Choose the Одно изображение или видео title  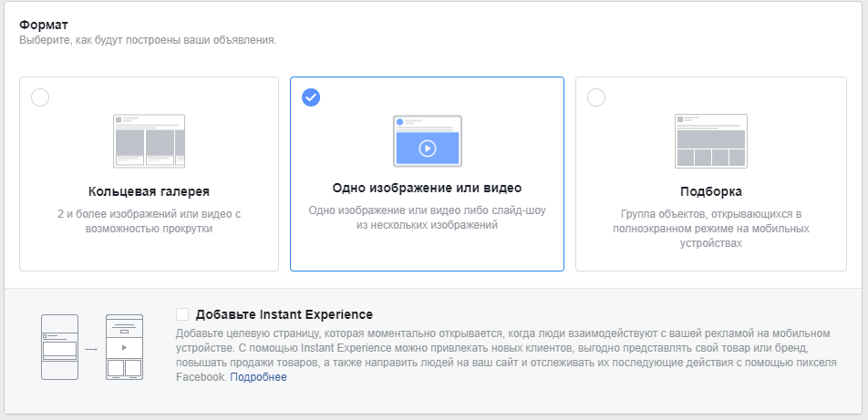427,189
